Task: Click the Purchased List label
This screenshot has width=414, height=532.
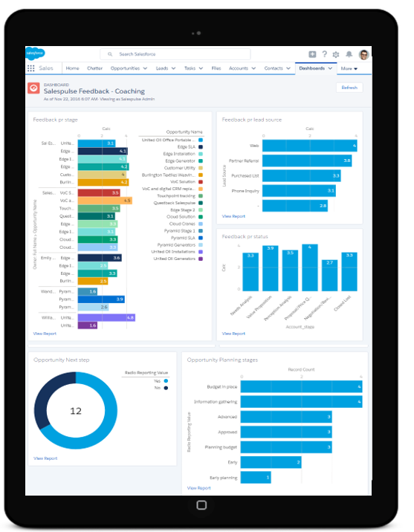Action: [x=245, y=176]
